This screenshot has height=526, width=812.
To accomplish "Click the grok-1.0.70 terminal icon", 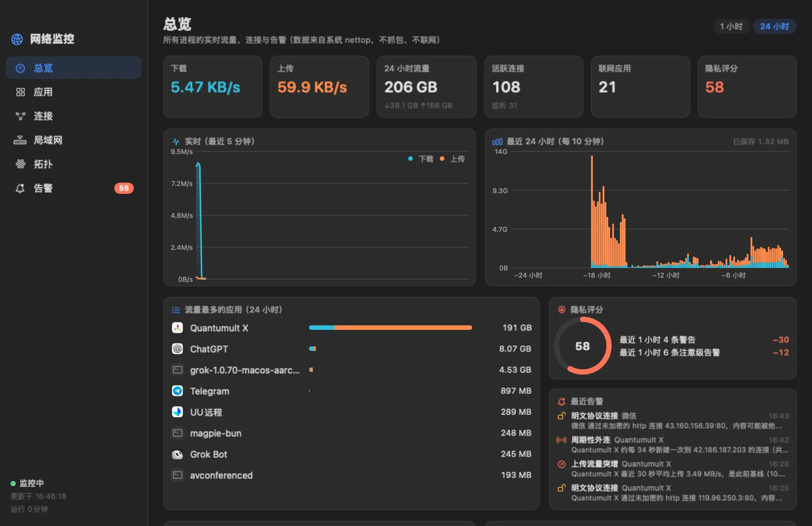I will click(x=177, y=370).
